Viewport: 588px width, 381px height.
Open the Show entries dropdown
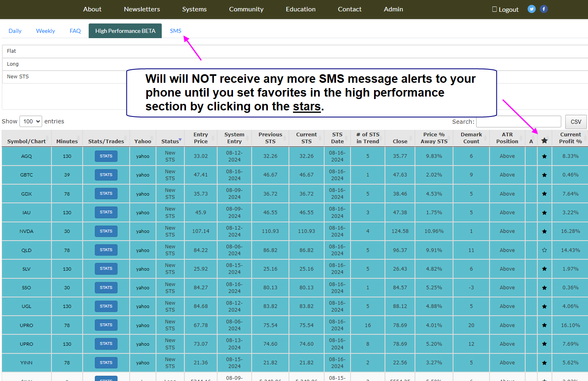[x=31, y=121]
